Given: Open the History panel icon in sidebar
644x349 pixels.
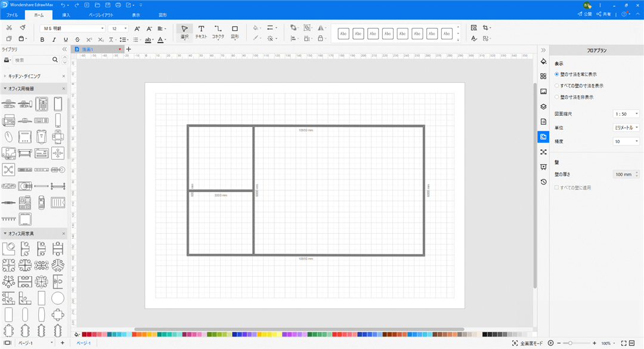Looking at the screenshot, I should 543,182.
